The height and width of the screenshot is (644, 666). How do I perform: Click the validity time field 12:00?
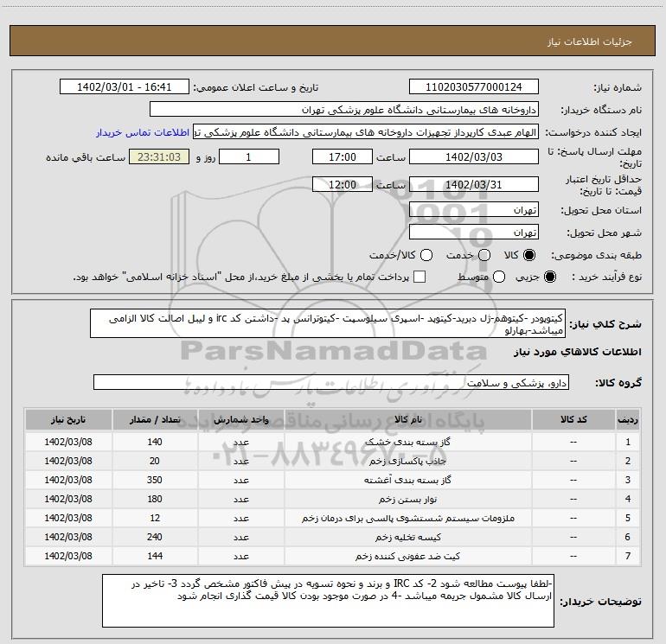click(343, 185)
